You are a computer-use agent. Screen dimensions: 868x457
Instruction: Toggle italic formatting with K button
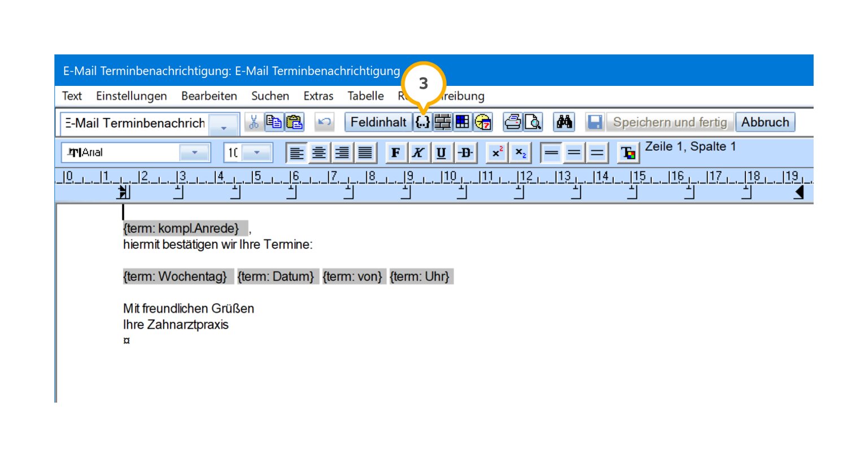coord(418,153)
